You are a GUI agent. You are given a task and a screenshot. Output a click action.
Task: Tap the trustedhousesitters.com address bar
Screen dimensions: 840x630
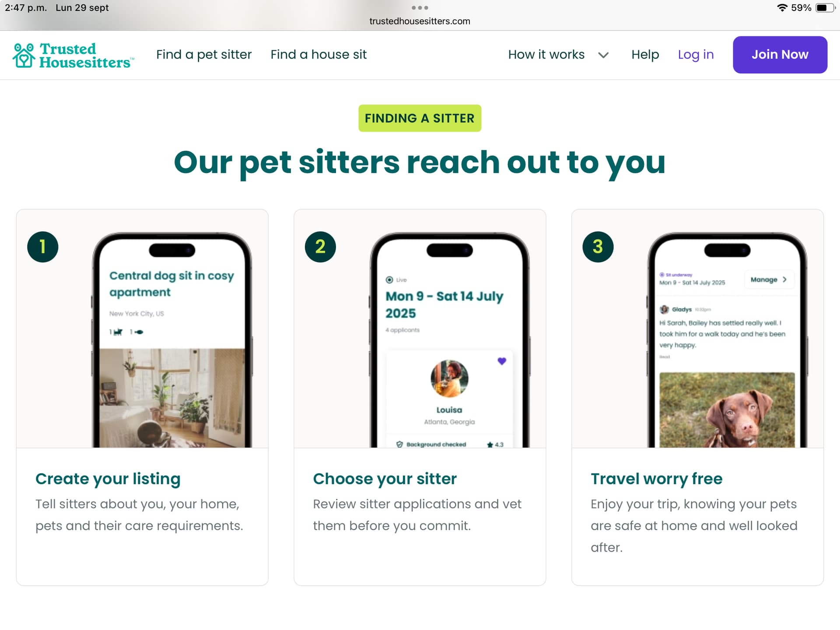tap(420, 21)
